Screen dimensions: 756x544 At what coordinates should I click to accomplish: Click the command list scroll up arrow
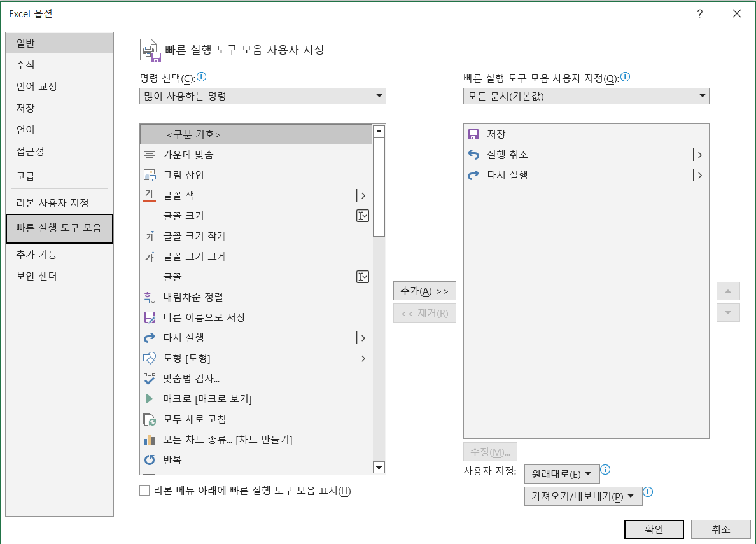pos(379,131)
